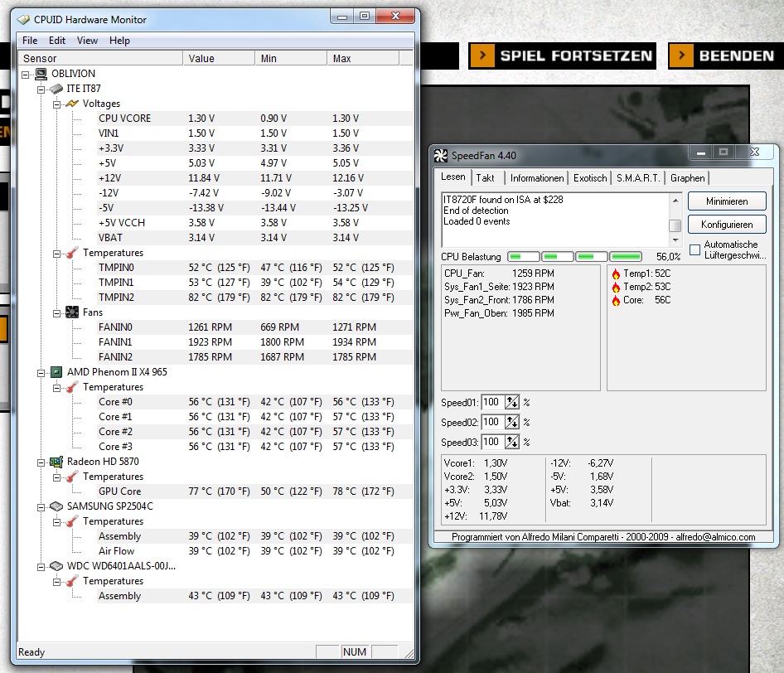Open the Edit menu
Viewport: 784px width, 673px height.
pos(57,41)
